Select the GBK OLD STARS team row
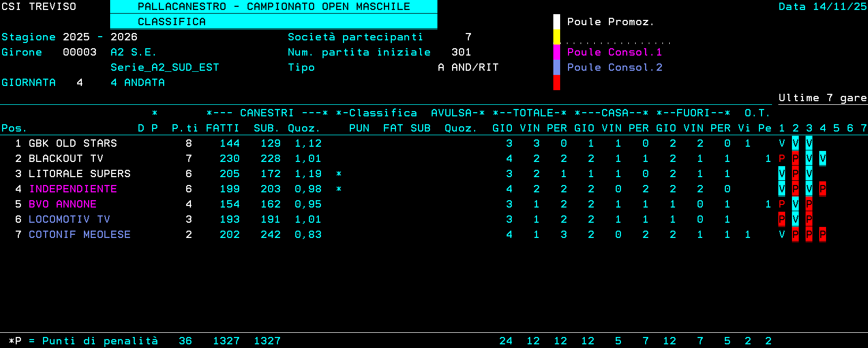 pos(72,143)
